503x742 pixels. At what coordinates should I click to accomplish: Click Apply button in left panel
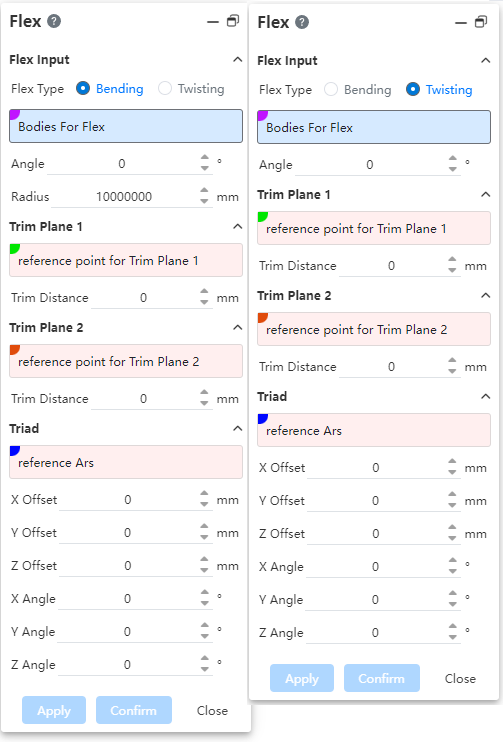click(54, 710)
